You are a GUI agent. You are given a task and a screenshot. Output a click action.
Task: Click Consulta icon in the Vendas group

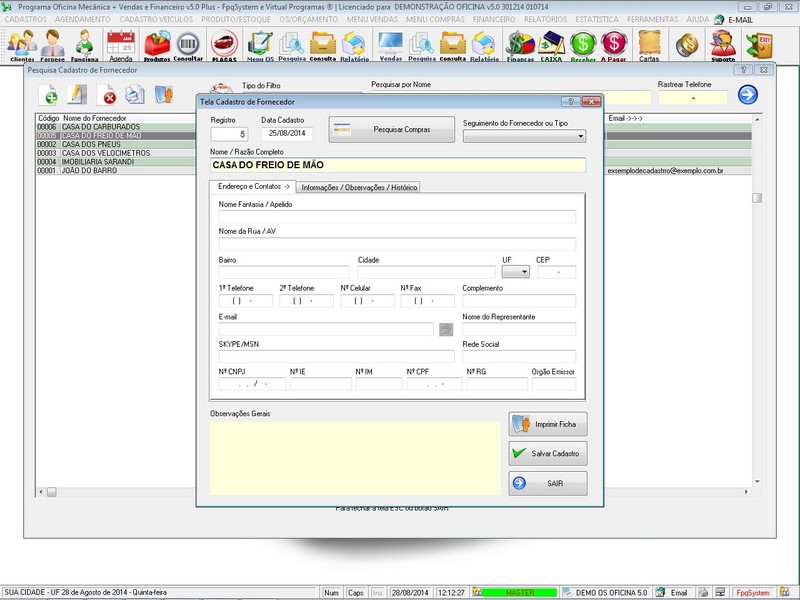[x=453, y=45]
